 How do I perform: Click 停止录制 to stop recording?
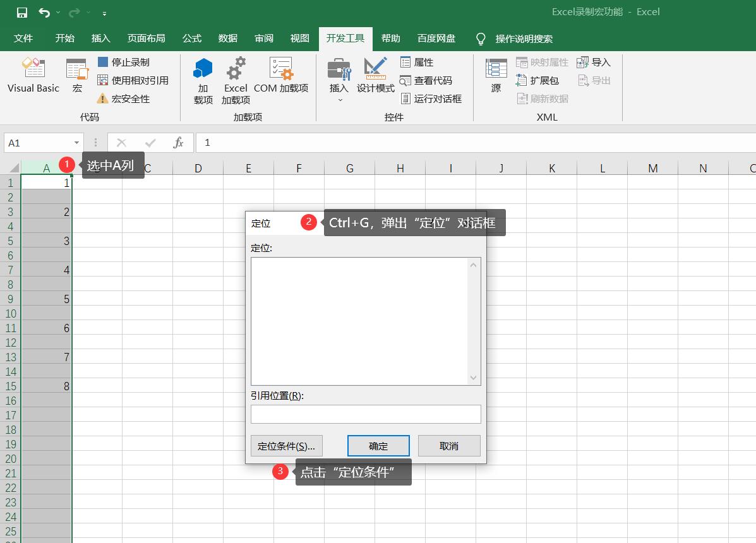123,62
